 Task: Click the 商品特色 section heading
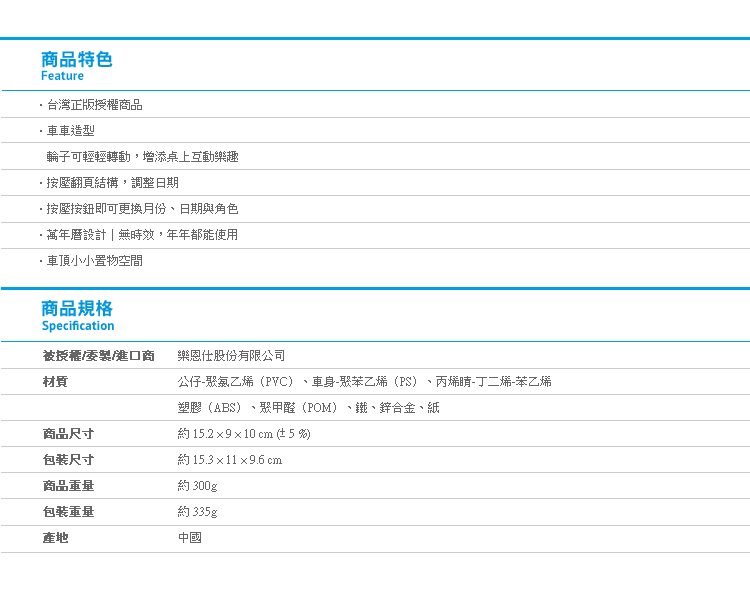click(x=77, y=59)
